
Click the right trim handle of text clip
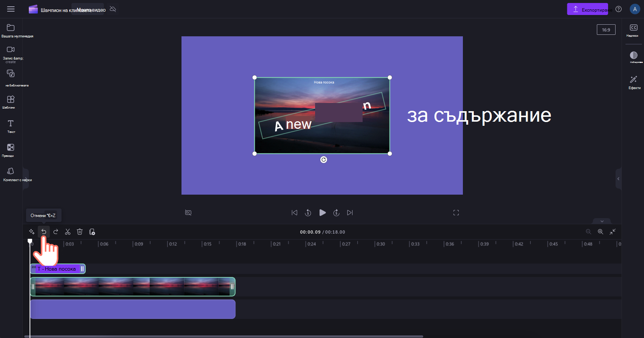click(82, 269)
